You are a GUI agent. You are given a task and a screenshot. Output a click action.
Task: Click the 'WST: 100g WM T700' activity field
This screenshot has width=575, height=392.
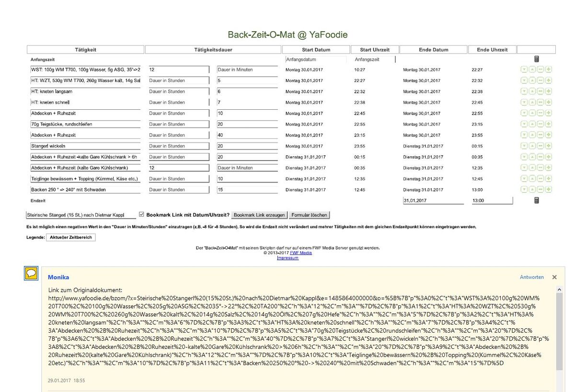(85, 69)
